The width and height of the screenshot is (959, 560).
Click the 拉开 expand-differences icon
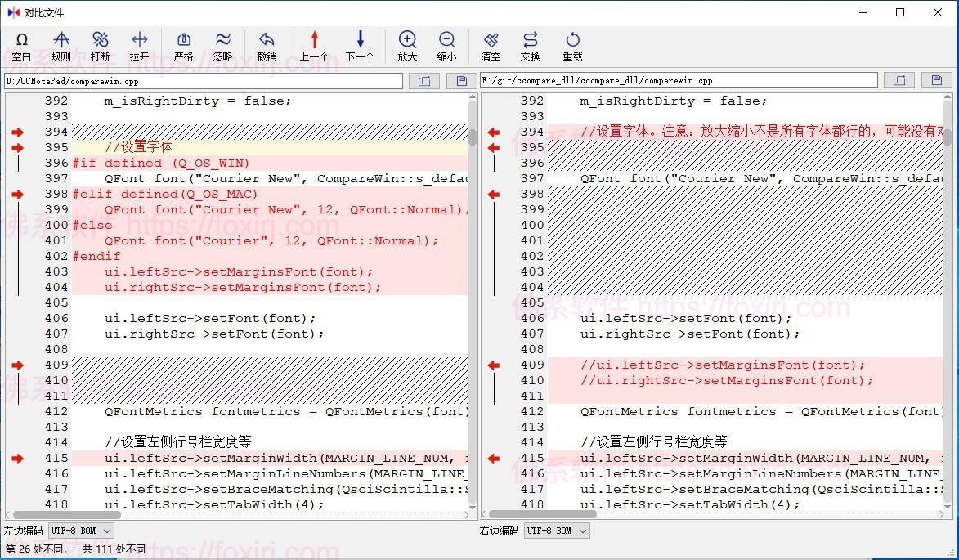(x=139, y=45)
